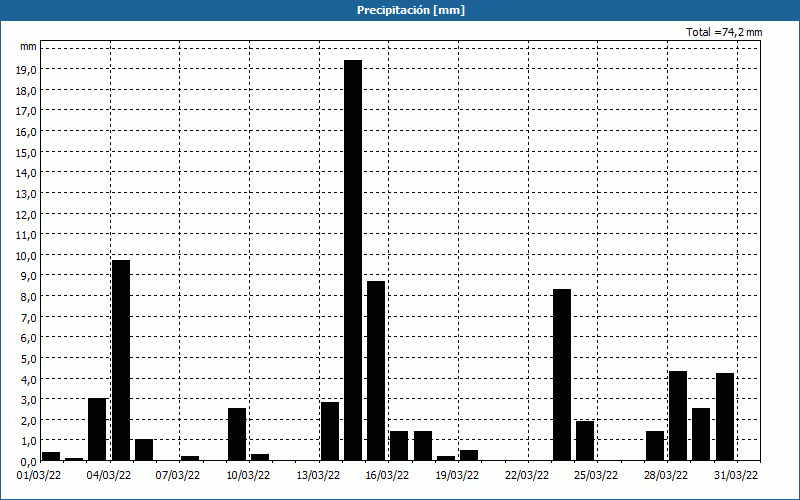Click the last bar before 31/03/22
Screen dimensions: 800x500
pos(725,417)
